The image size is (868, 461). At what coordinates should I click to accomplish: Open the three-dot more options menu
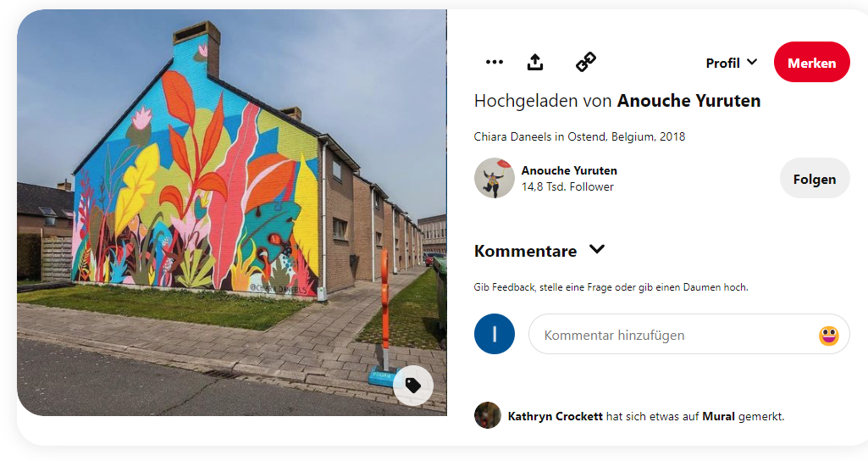(494, 62)
